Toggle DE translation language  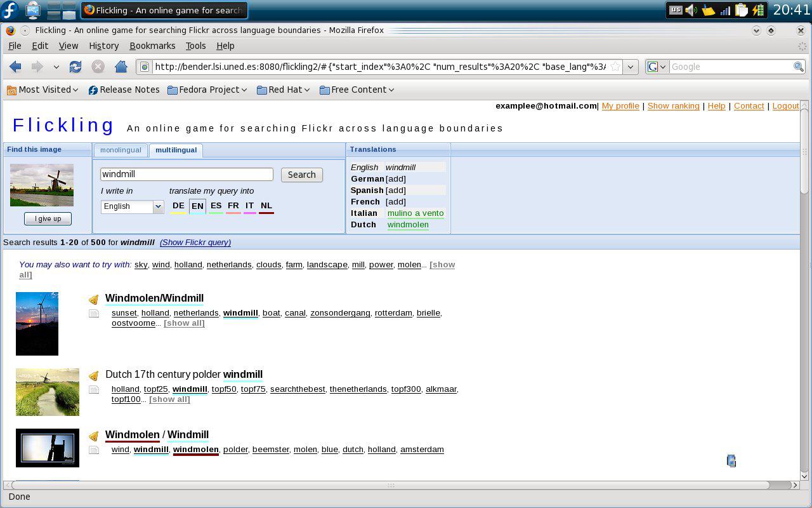178,206
